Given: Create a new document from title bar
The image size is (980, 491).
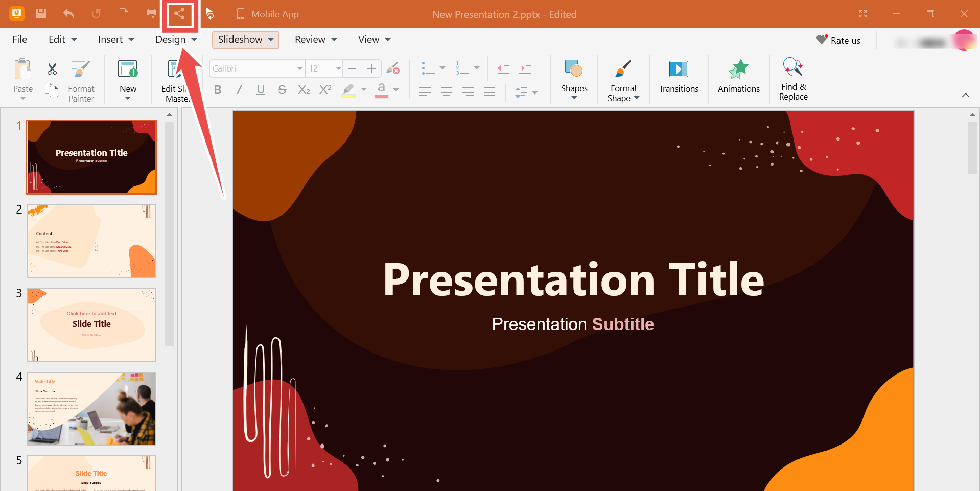Looking at the screenshot, I should click(124, 14).
